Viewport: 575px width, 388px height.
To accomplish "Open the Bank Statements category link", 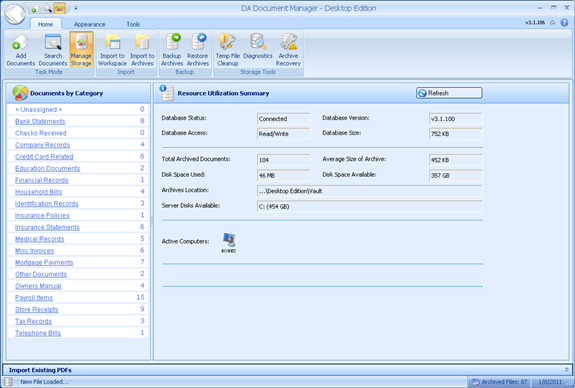I will 40,121.
